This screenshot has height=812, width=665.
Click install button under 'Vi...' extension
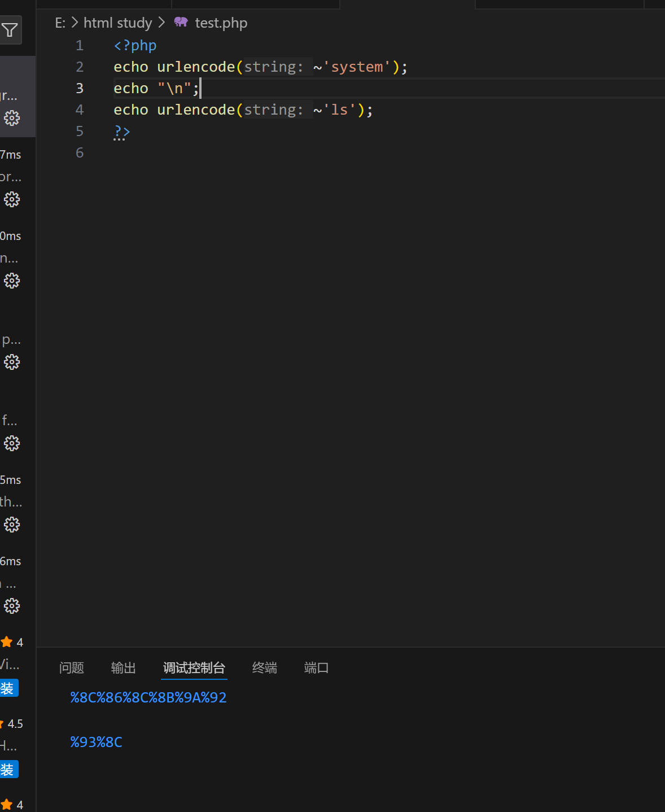click(x=9, y=688)
